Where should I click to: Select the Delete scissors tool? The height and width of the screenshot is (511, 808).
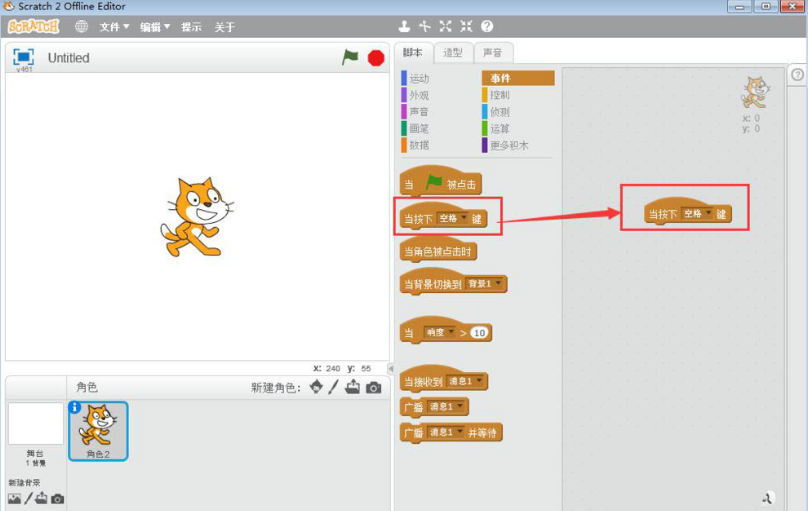[425, 26]
